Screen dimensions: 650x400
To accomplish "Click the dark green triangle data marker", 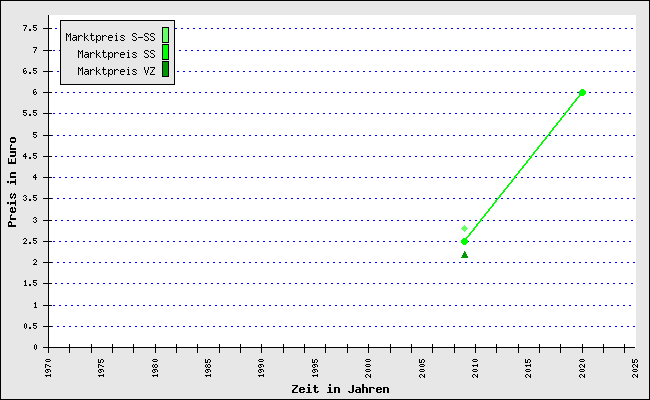I will click(x=464, y=255).
